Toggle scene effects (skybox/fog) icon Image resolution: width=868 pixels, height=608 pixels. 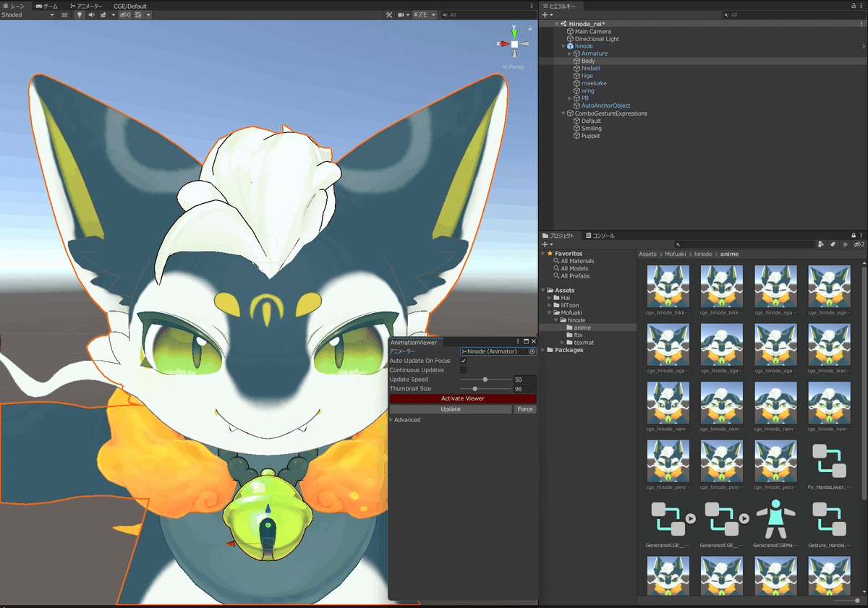(103, 14)
